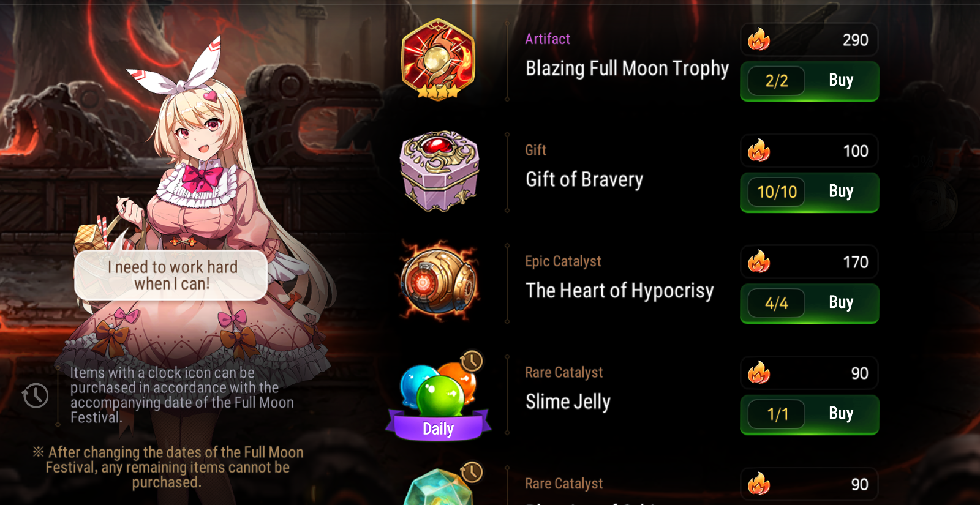
Task: Tap the Blazing Full Moon Trophy artifact icon
Action: (438, 59)
